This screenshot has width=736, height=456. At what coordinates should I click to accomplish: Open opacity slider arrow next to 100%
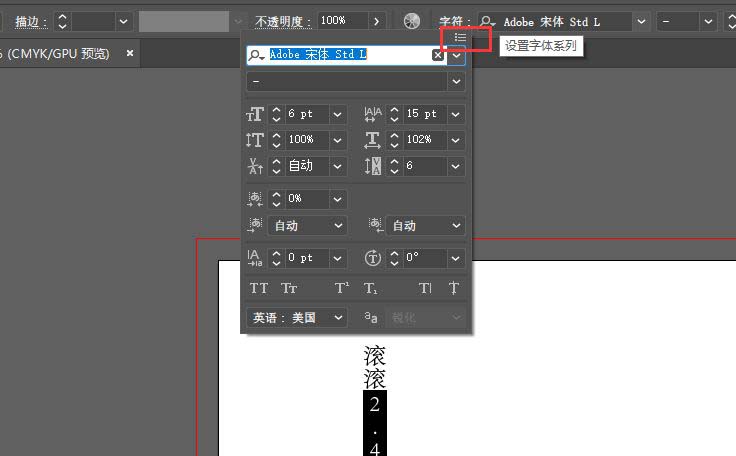tap(376, 21)
